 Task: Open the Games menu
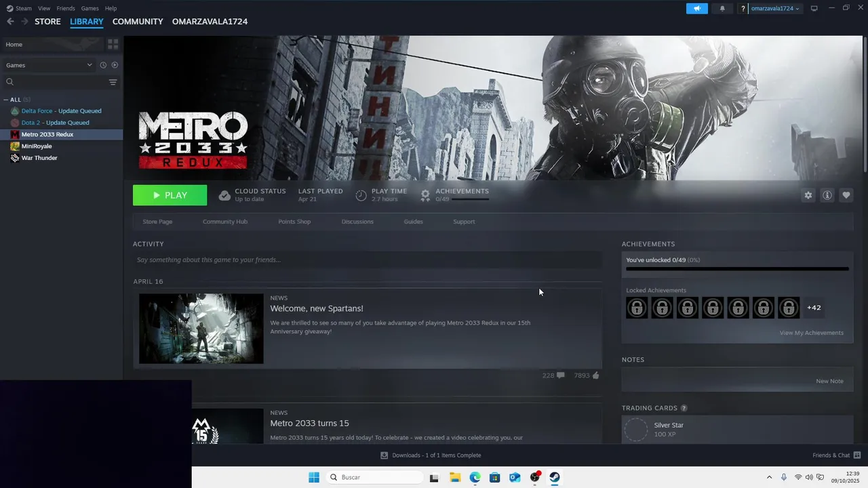point(90,8)
